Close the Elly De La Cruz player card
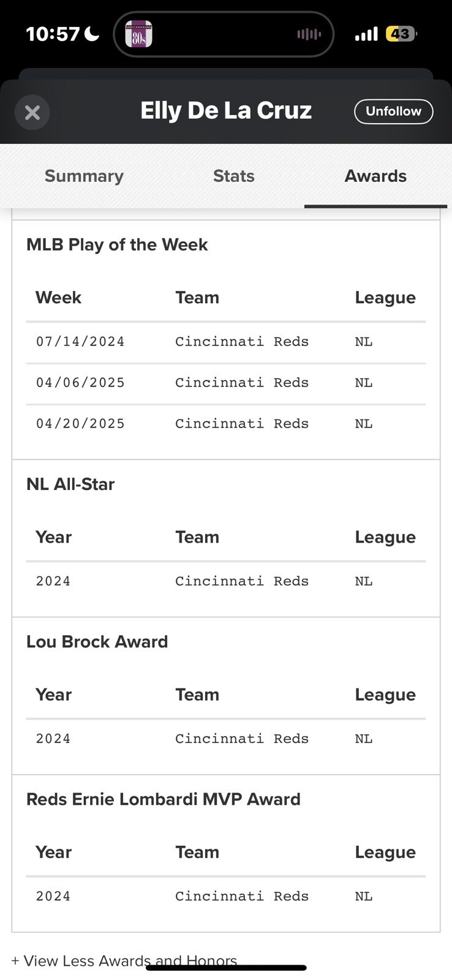 point(32,112)
